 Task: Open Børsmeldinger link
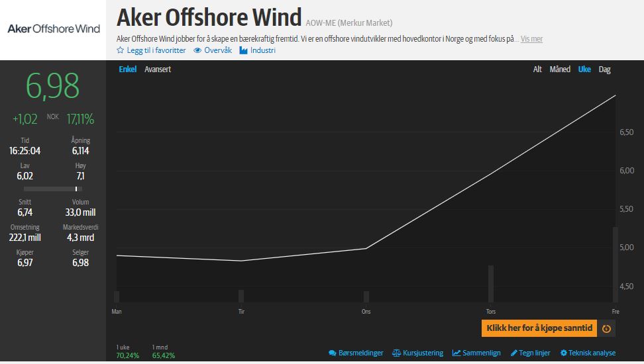tap(360, 353)
